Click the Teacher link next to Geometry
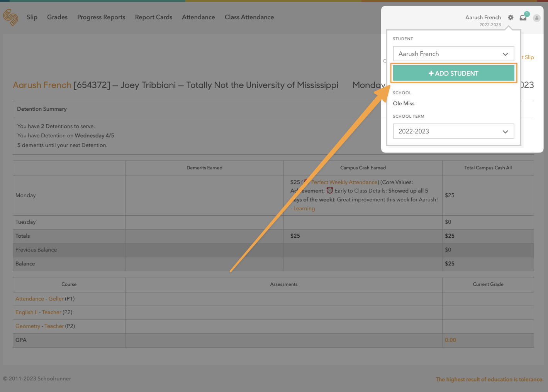The width and height of the screenshot is (548, 392). pos(54,326)
